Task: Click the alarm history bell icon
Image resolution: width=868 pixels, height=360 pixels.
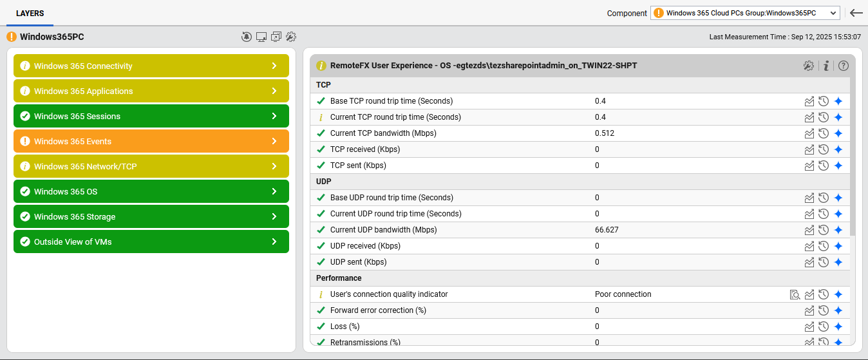Action: [x=247, y=37]
